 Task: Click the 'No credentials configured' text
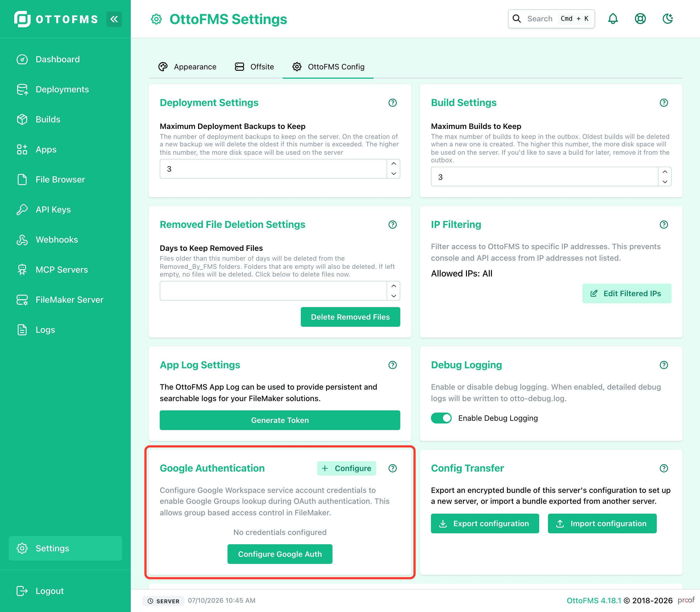click(x=280, y=532)
